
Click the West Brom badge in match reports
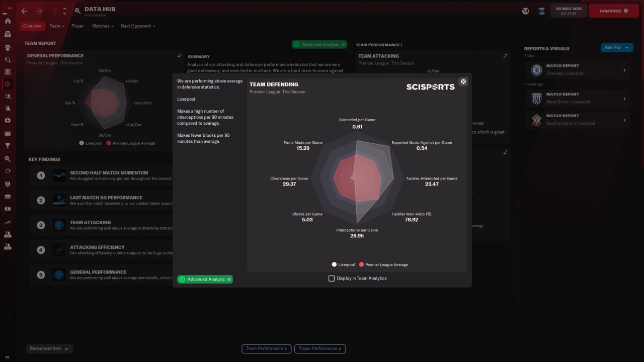point(536,98)
